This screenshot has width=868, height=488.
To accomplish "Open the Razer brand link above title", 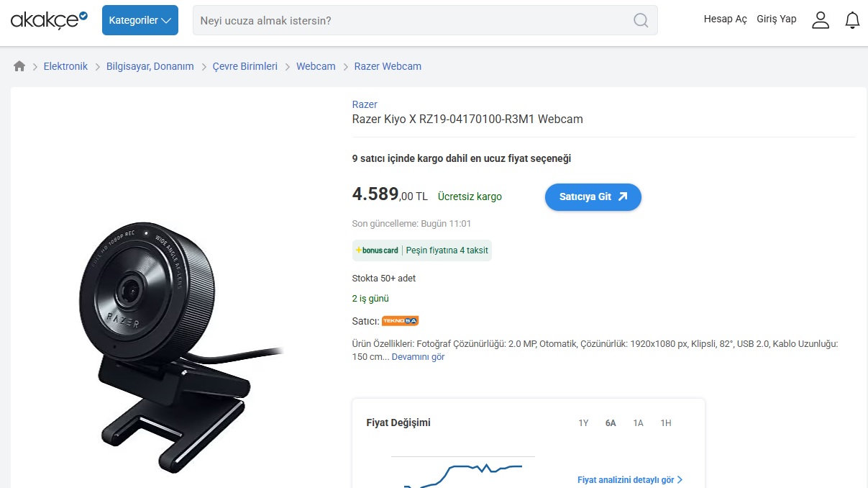I will pos(365,104).
